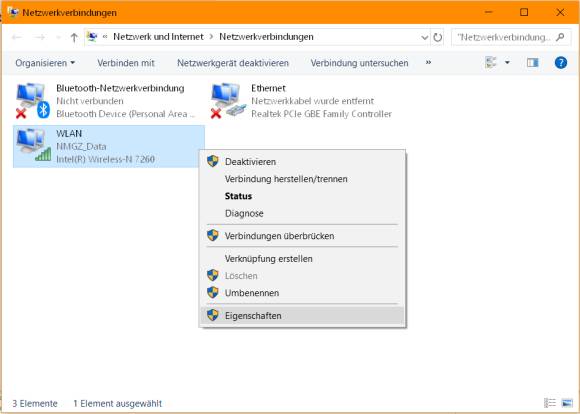Open the address bar history dropdown
The image size is (580, 414).
click(425, 37)
